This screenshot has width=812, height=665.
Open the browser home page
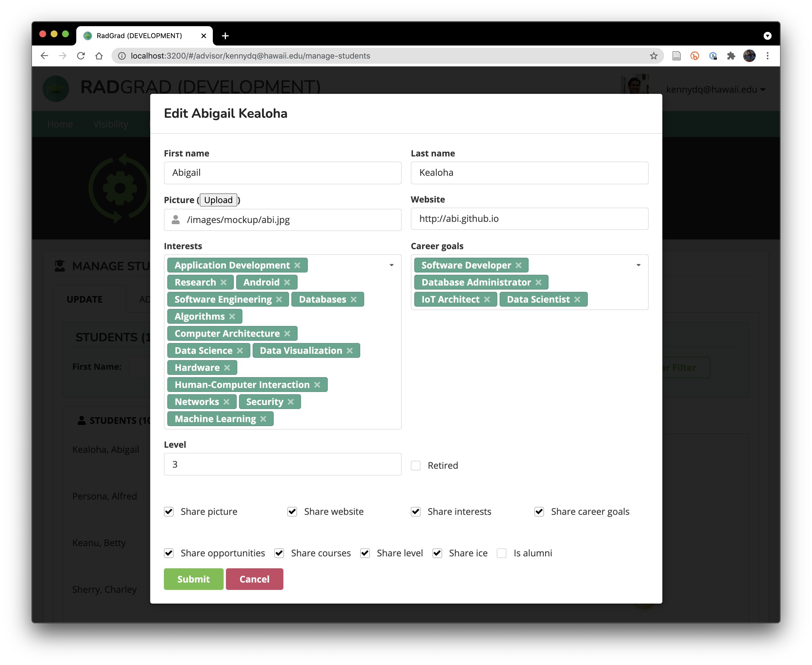[x=99, y=56]
